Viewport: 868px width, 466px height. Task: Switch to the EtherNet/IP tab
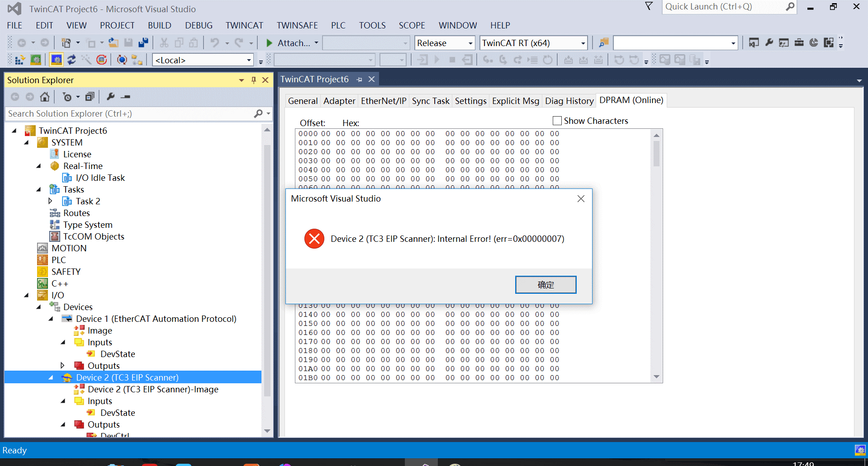[x=384, y=101]
